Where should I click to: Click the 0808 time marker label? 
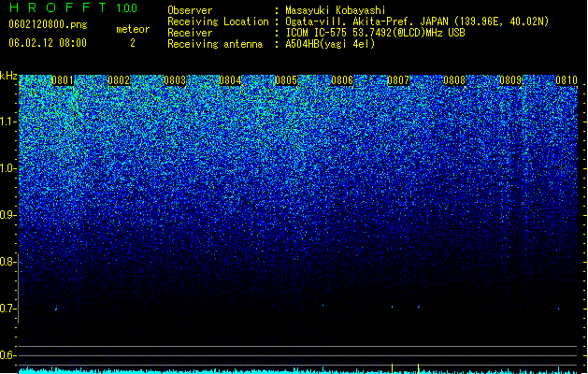point(454,80)
